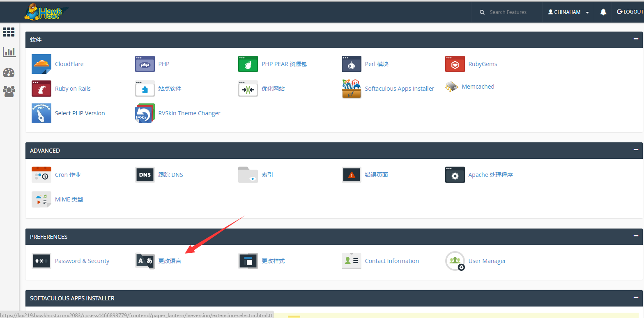Open the Softaculous Apps Installer icon

point(352,89)
